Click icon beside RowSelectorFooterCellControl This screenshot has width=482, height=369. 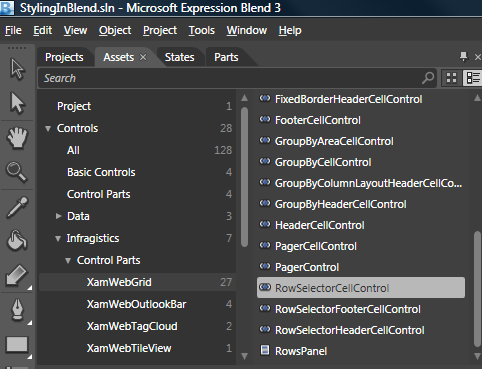tap(265, 308)
